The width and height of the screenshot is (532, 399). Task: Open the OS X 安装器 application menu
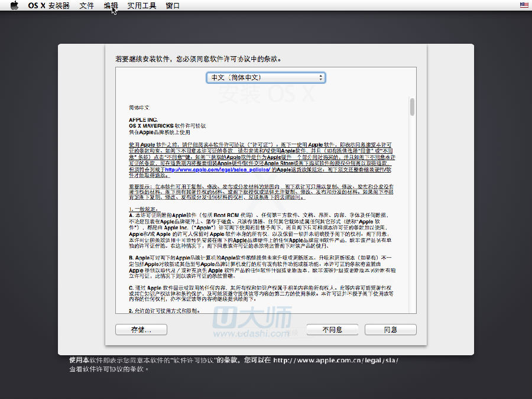(48, 5)
